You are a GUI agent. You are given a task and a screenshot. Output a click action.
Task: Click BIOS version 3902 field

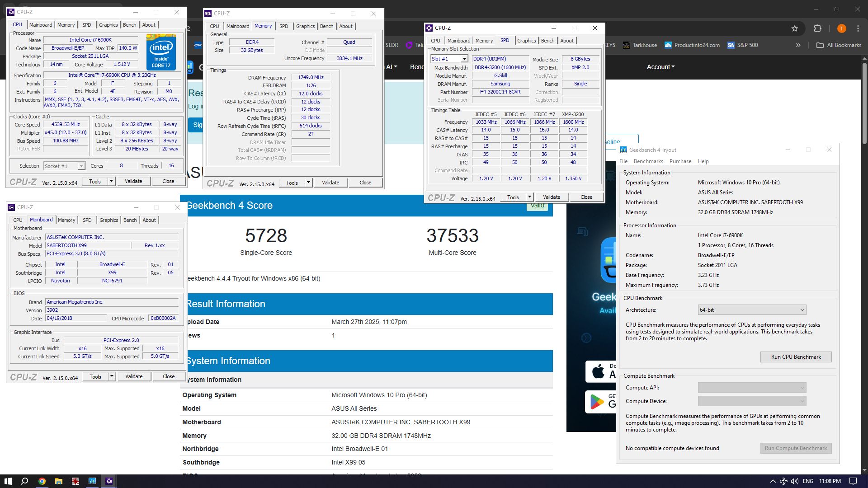pyautogui.click(x=112, y=310)
